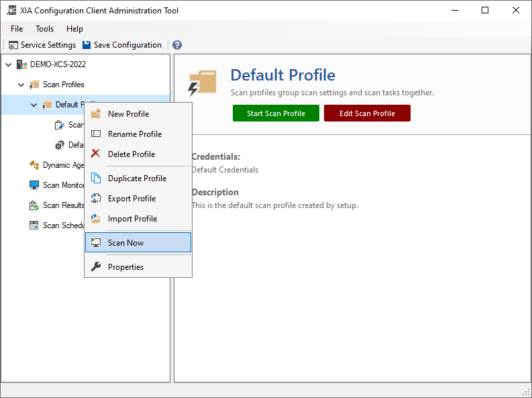Click the Scan Now monitor icon

[96, 242]
